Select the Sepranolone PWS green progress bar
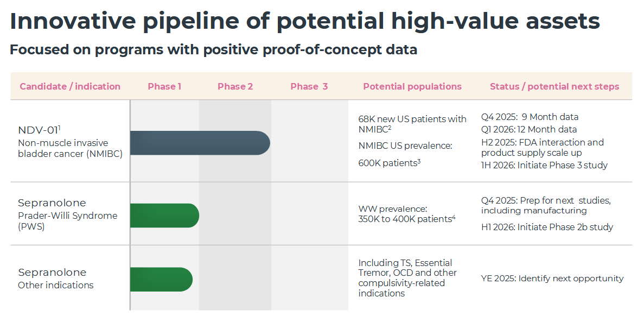Viewport: 644px width, 316px height. 165,216
